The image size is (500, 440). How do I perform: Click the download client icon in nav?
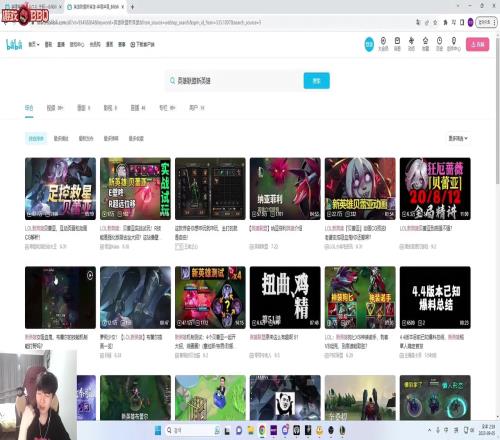133,44
